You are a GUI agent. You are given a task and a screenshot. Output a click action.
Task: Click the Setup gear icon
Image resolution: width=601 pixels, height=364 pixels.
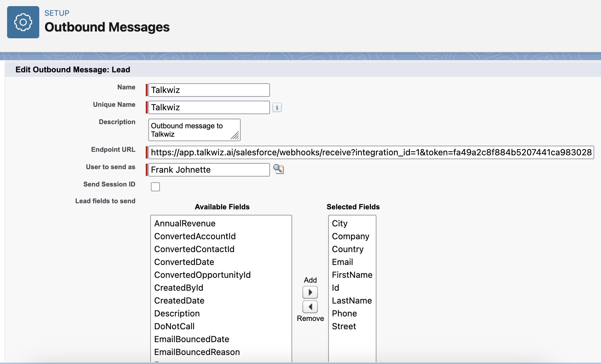pos(23,22)
